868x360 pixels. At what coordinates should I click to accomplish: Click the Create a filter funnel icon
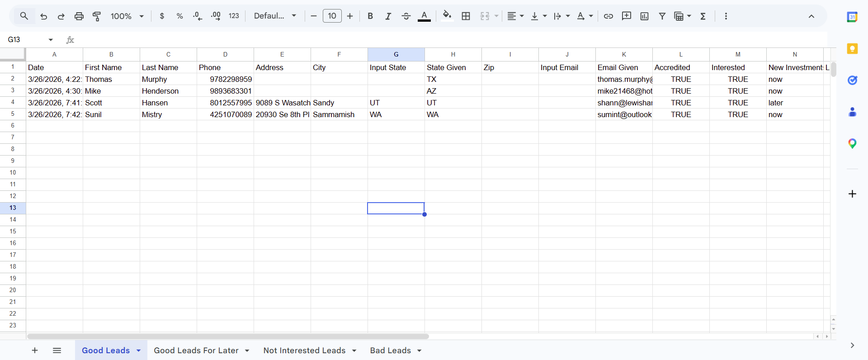point(662,16)
